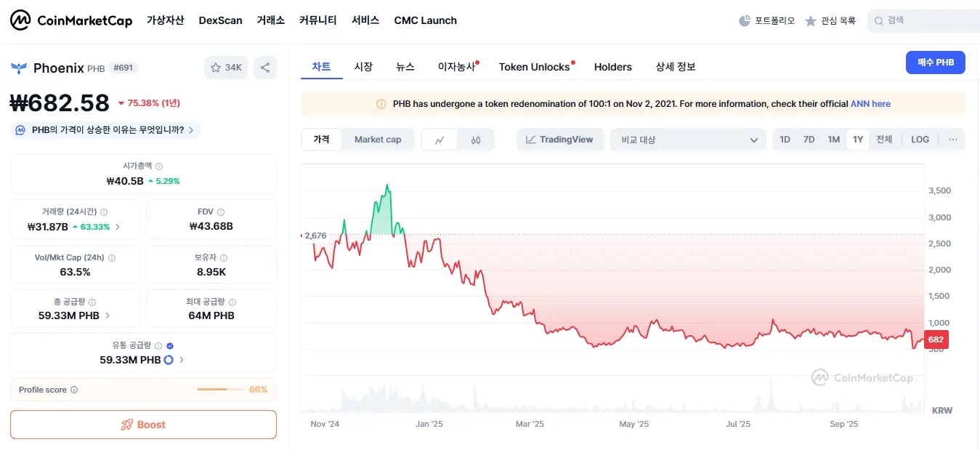Image resolution: width=980 pixels, height=450 pixels.
Task: Set chart range to 1Y
Action: point(858,140)
